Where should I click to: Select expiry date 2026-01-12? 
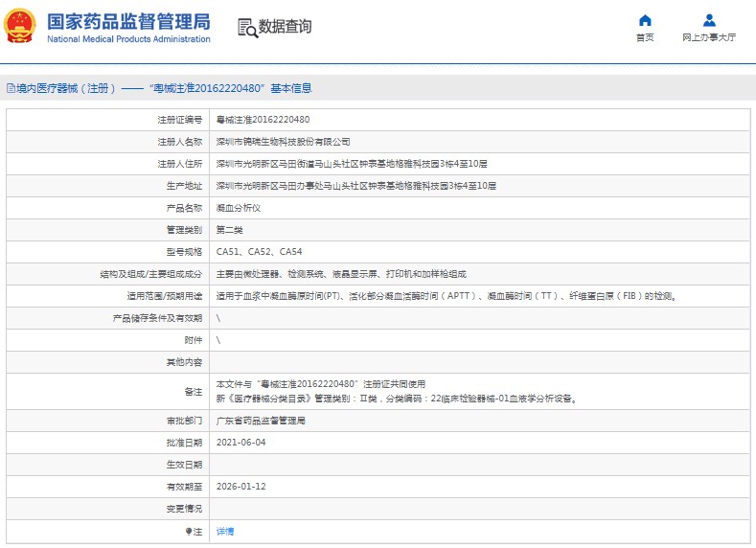coord(241,487)
